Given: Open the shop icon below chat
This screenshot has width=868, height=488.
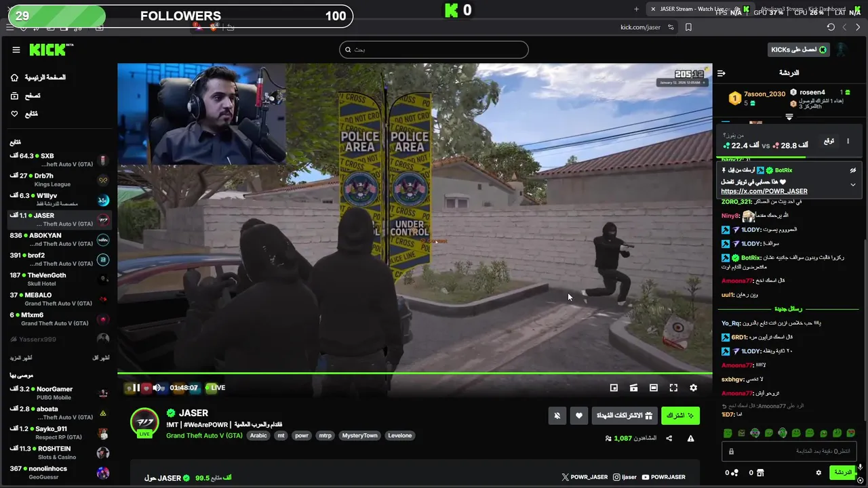Looking at the screenshot, I should click(760, 472).
